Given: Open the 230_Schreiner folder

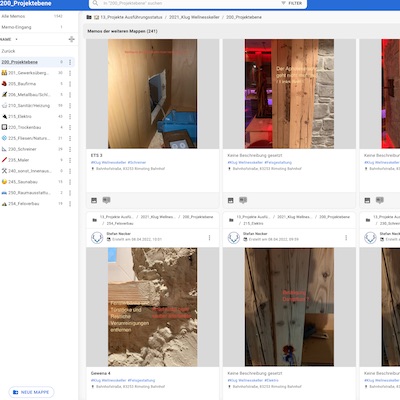Looking at the screenshot, I should click(22, 149).
